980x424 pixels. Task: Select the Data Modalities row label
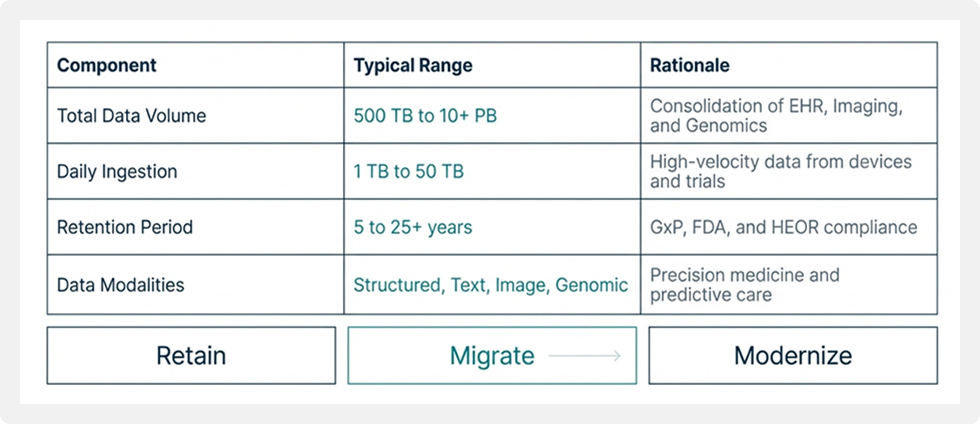click(x=120, y=285)
